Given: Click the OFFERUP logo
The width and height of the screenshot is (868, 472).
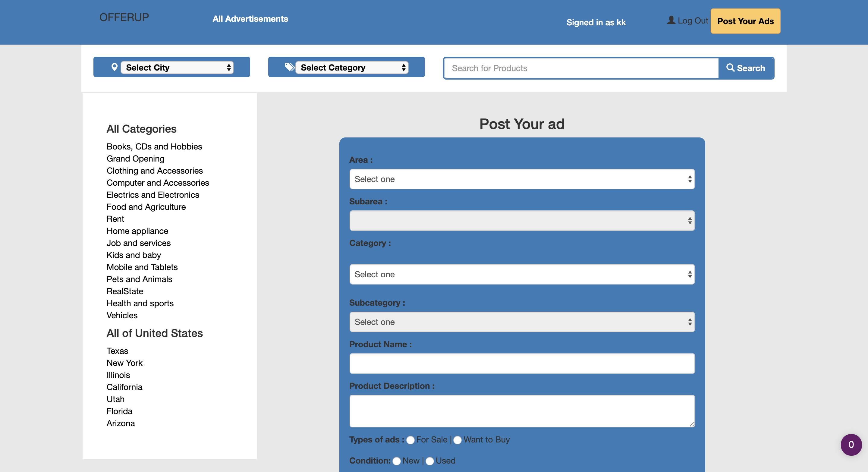Looking at the screenshot, I should coord(124,17).
